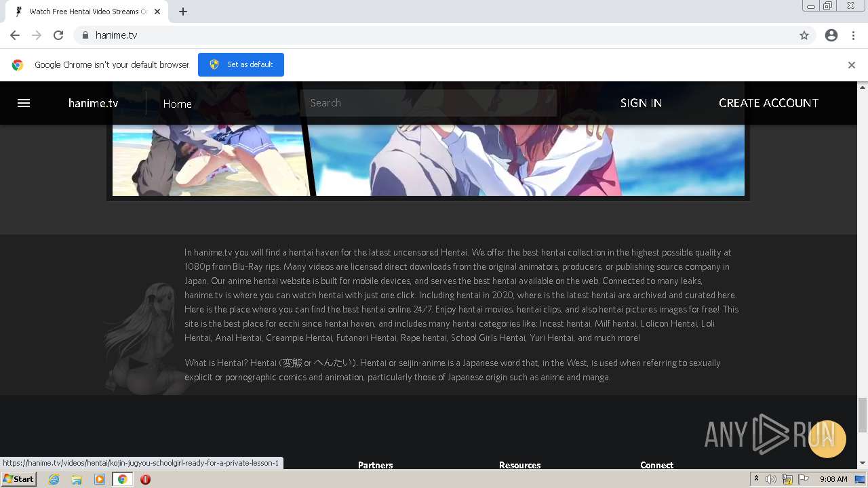Screen dimensions: 868x488
Task: Click the taskbar clock showing 9:08 AM
Action: tap(833, 479)
